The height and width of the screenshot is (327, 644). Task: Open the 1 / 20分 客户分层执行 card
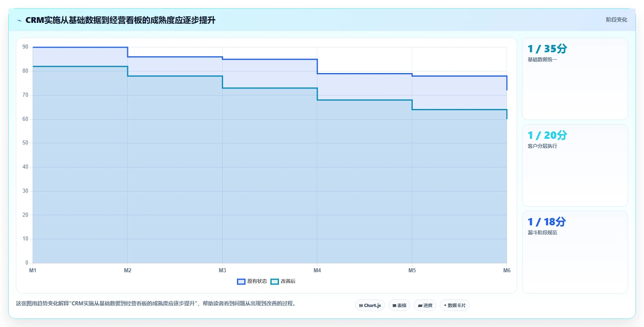coord(575,165)
